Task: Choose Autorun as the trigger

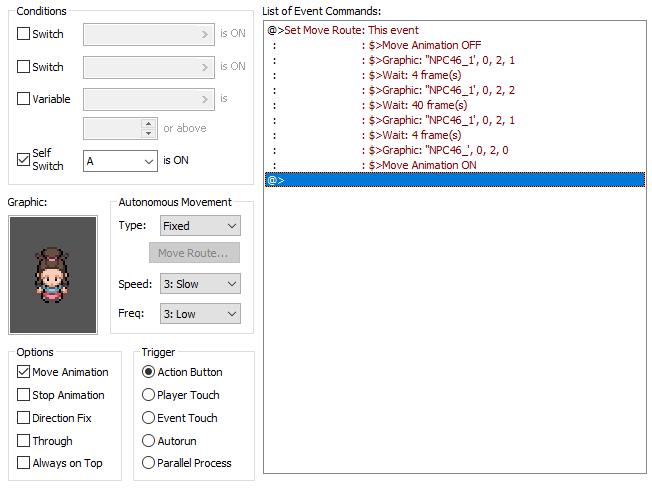Action: (x=149, y=441)
